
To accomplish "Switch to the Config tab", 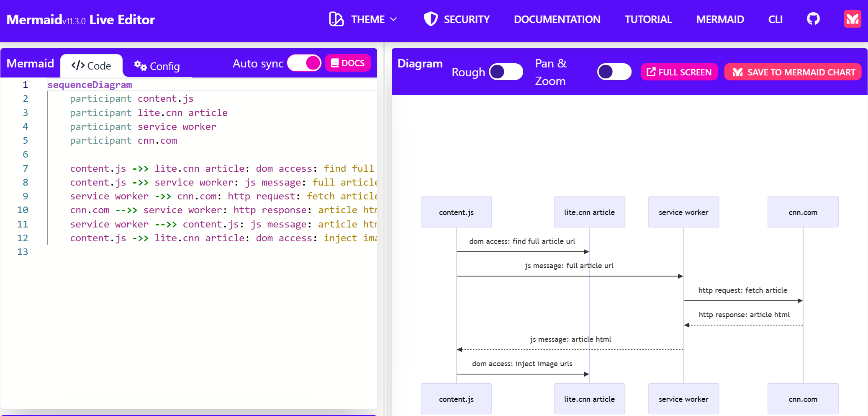I will pos(157,66).
